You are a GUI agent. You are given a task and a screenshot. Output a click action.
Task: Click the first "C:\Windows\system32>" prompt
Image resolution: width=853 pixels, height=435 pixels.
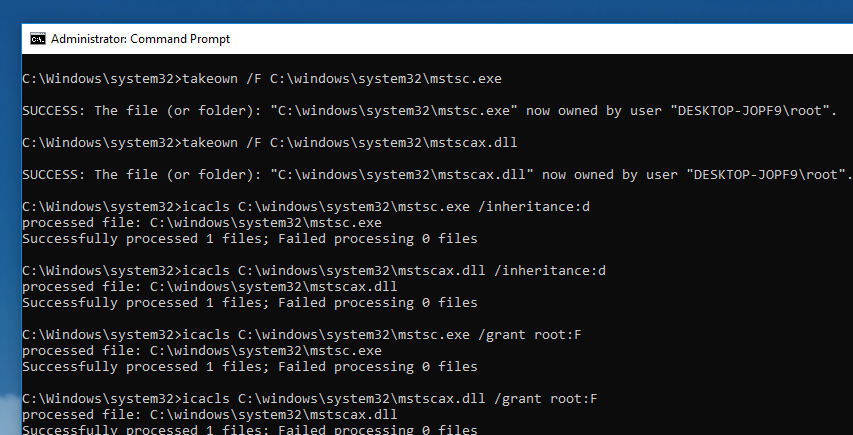click(x=100, y=78)
